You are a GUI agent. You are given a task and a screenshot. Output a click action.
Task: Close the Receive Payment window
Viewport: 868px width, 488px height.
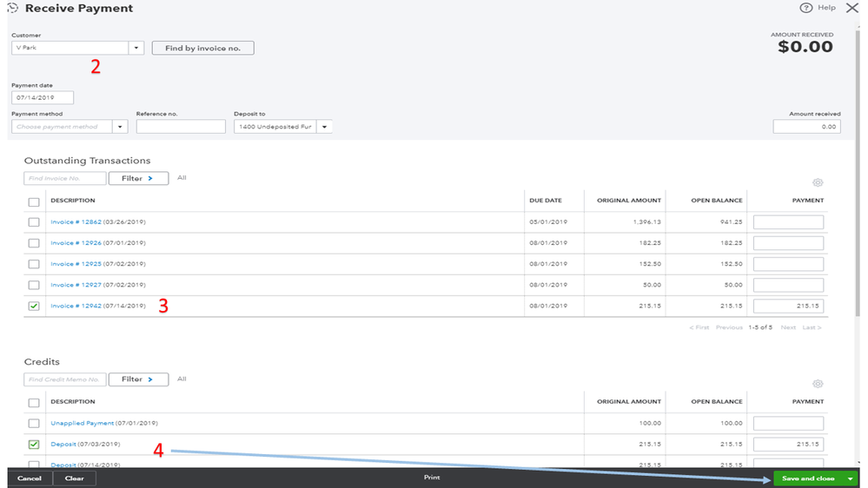tap(852, 8)
